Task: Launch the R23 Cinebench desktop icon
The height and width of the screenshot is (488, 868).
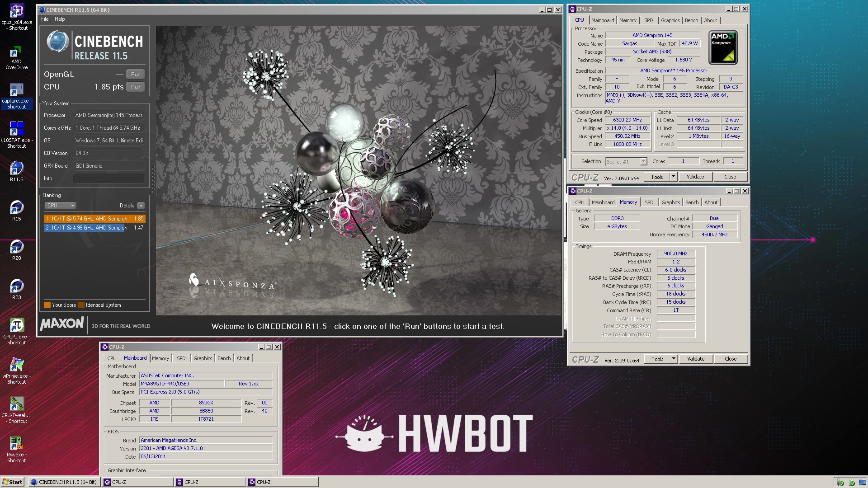Action: tap(17, 290)
